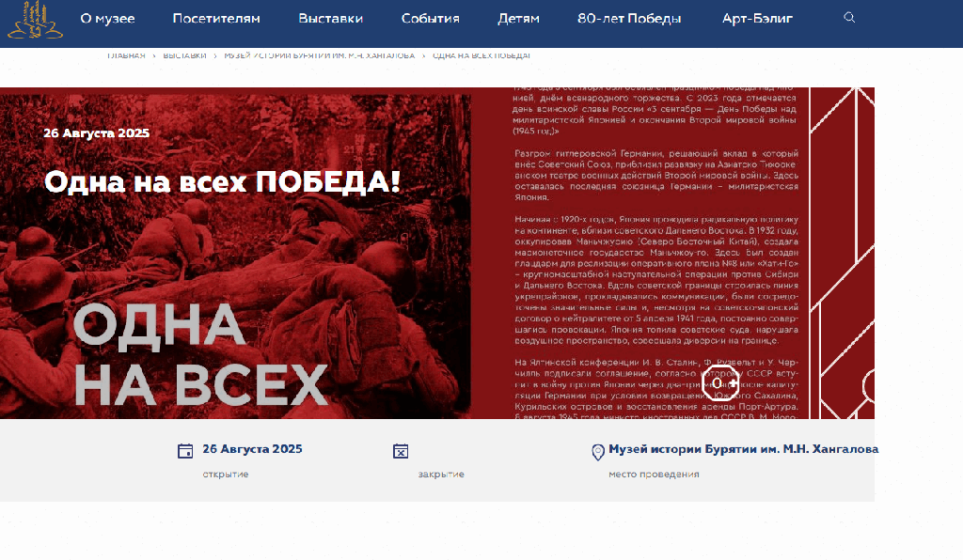The image size is (963, 560).
Task: Click the museum logo in the header
Action: [36, 21]
